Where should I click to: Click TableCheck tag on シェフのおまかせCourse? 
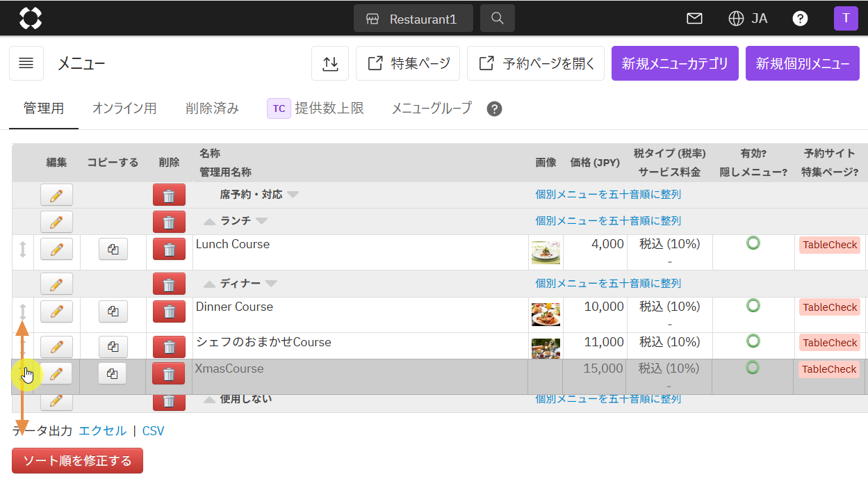point(830,343)
